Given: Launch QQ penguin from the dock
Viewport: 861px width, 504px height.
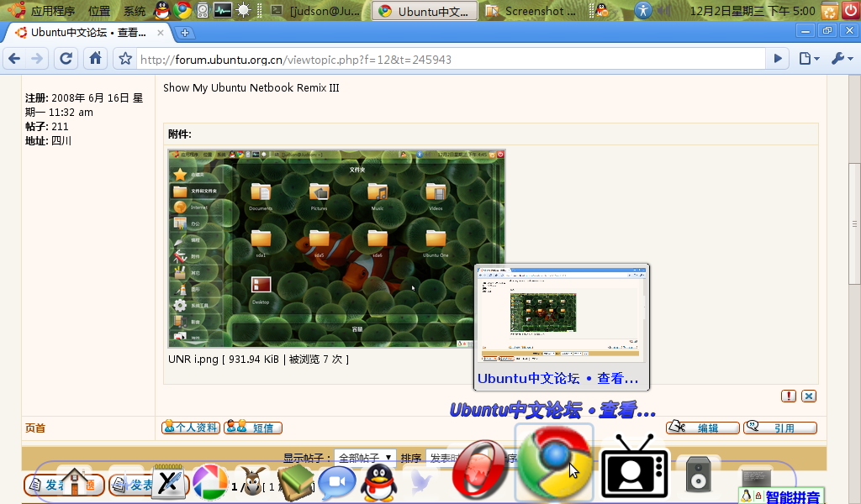Looking at the screenshot, I should tap(379, 483).
